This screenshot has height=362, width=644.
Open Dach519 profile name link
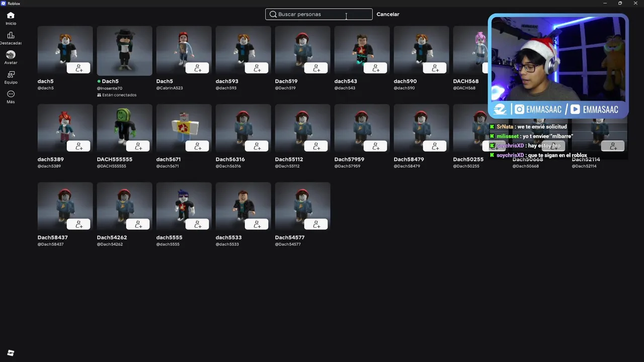286,81
